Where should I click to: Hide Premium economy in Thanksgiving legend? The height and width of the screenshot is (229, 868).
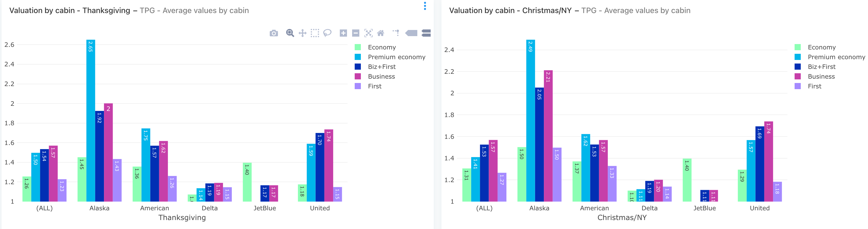396,57
